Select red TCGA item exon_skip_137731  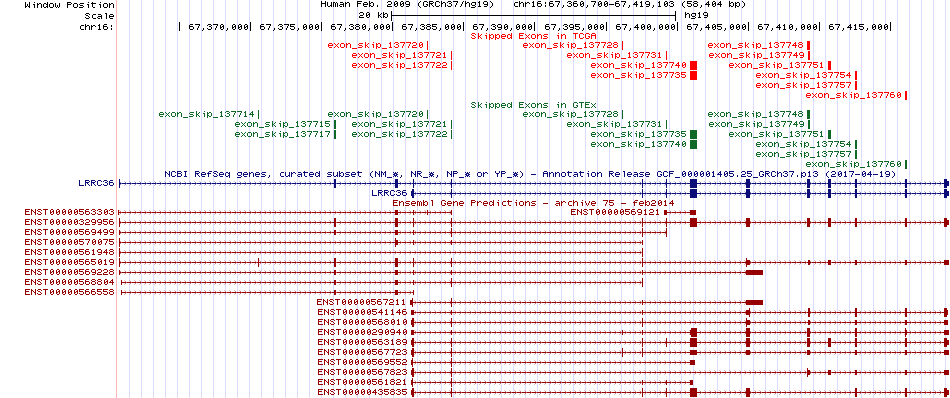[615, 55]
